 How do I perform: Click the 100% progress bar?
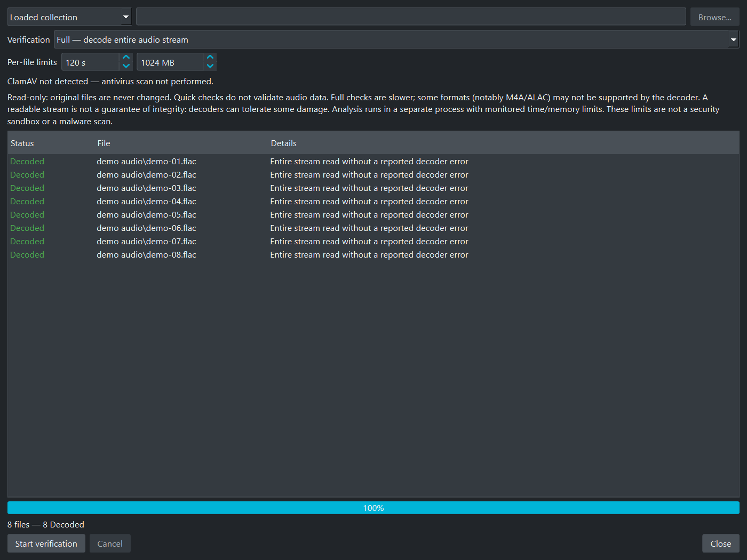[x=373, y=508]
